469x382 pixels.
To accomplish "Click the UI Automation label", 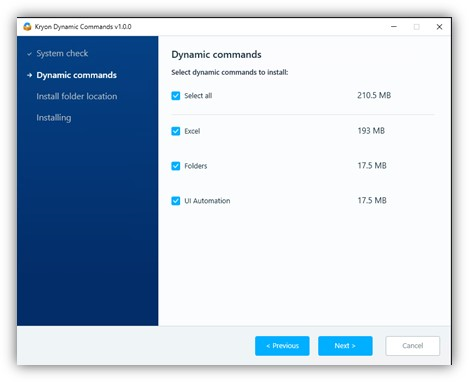I will pos(207,201).
